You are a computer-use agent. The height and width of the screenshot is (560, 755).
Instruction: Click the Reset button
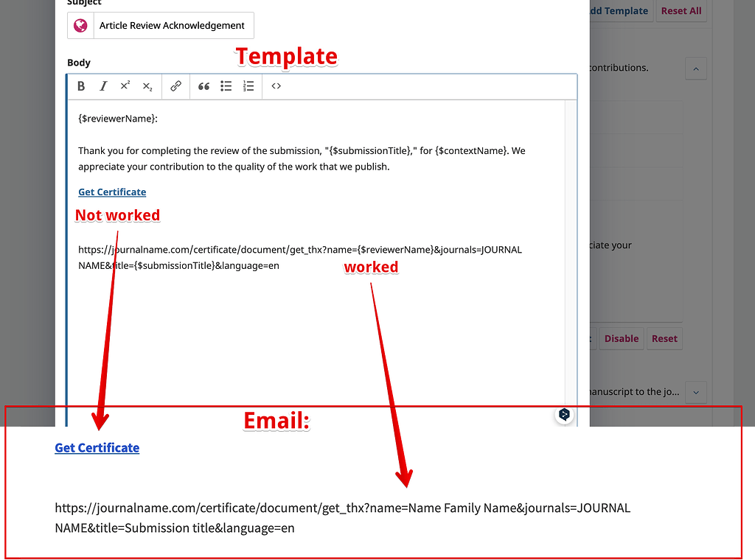pos(664,338)
